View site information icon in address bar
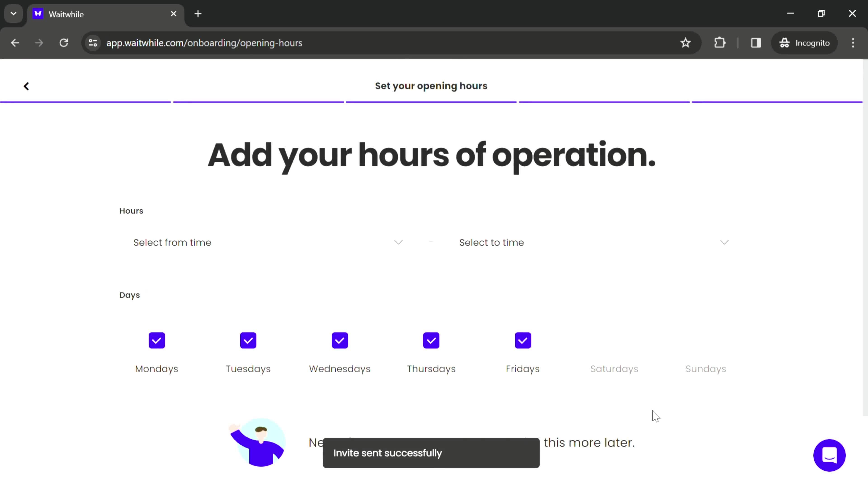868x488 pixels. pos(93,43)
